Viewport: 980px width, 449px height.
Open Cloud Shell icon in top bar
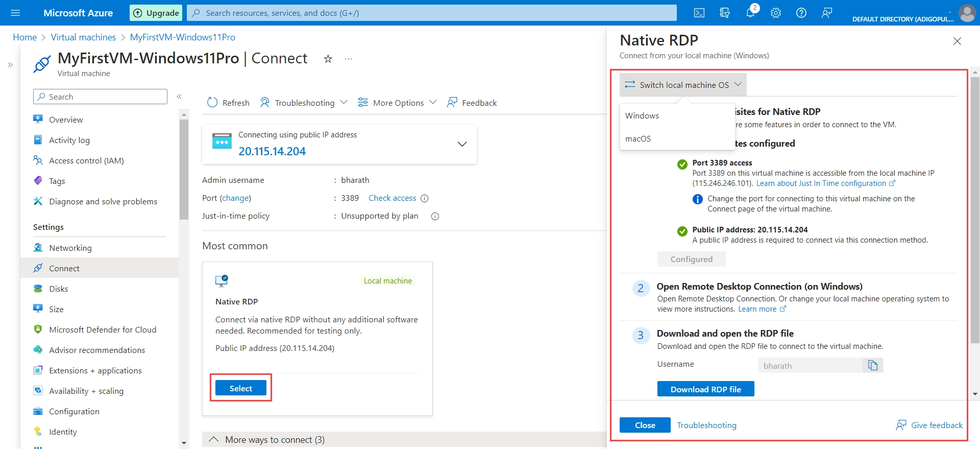[699, 13]
